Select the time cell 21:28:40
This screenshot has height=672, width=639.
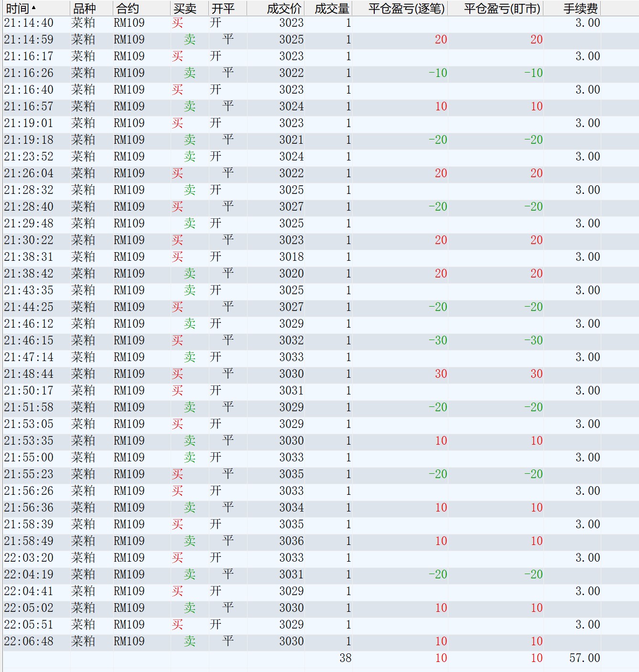[29, 207]
